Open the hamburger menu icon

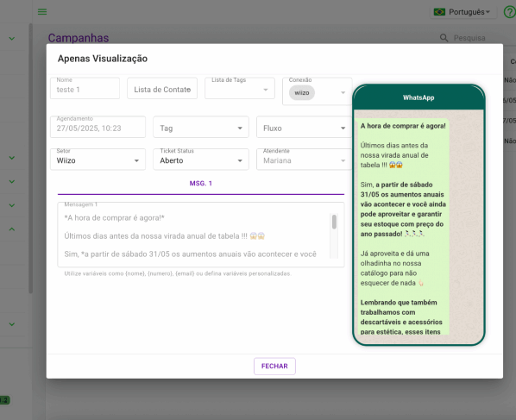click(42, 12)
